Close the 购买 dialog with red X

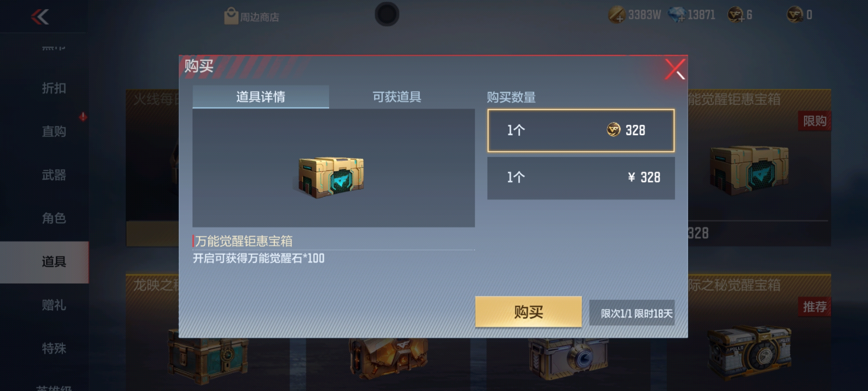point(675,69)
